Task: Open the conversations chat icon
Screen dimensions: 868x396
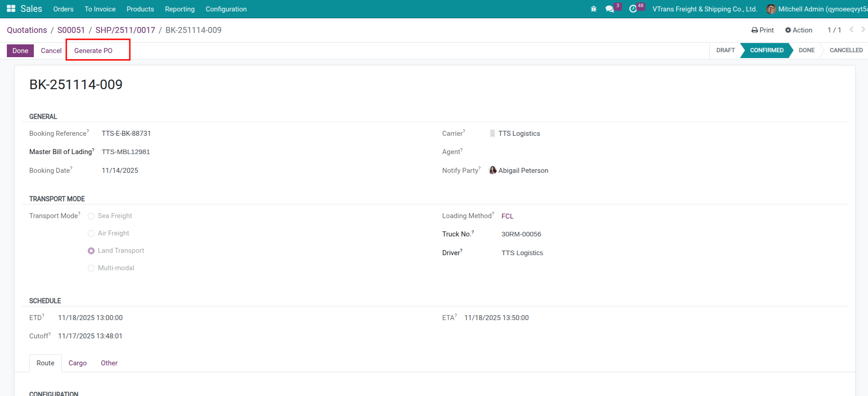Action: coord(609,9)
